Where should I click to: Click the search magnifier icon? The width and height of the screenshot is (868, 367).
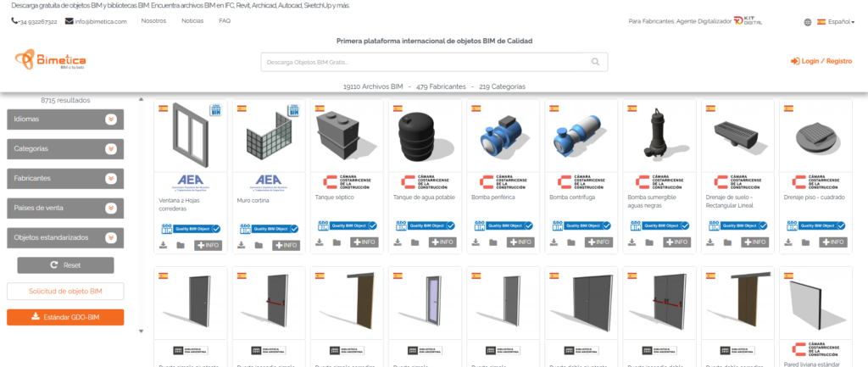coord(595,62)
